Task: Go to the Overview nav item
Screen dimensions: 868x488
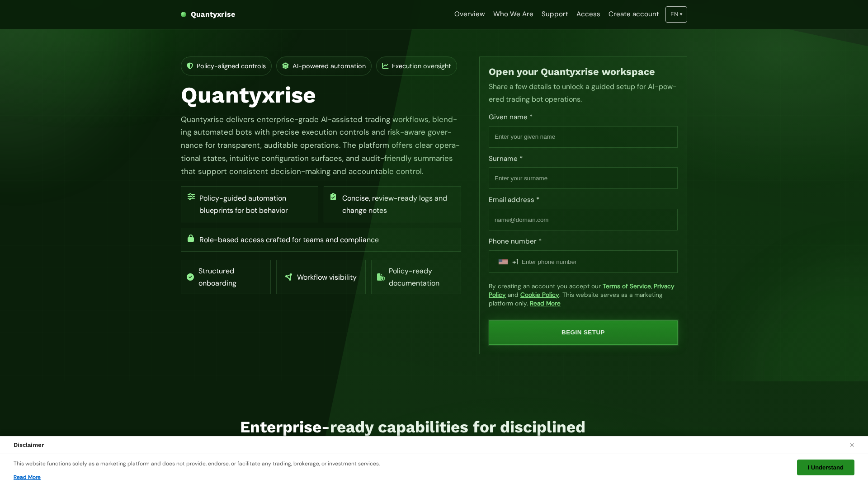Action: [469, 14]
